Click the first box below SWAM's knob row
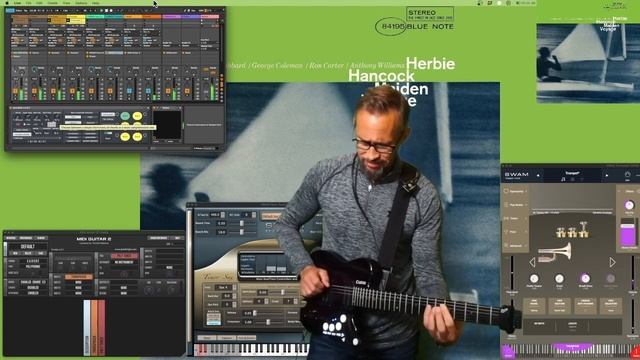The width and height of the screenshot is (640, 360). [534, 306]
